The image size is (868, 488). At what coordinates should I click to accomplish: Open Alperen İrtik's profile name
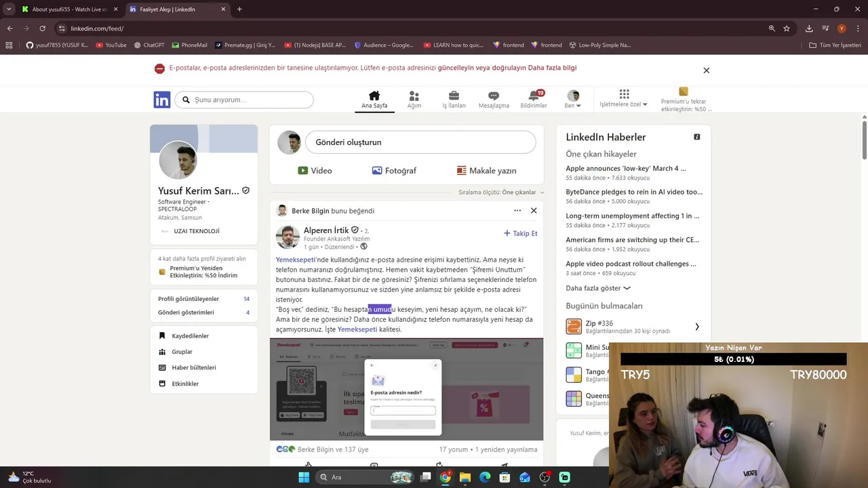[326, 230]
